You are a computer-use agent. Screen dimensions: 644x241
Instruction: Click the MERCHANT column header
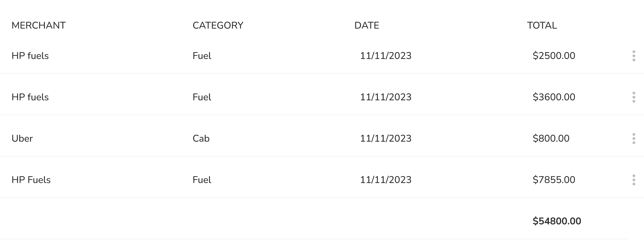click(x=39, y=26)
